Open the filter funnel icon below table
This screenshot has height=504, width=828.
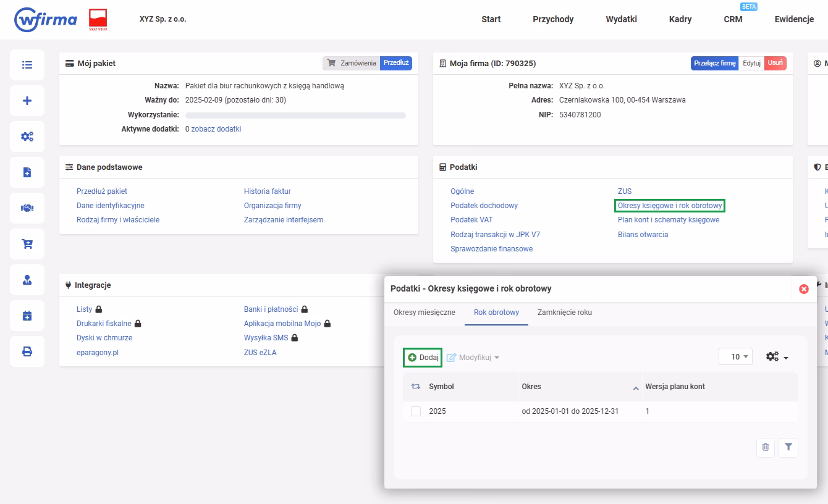click(788, 447)
